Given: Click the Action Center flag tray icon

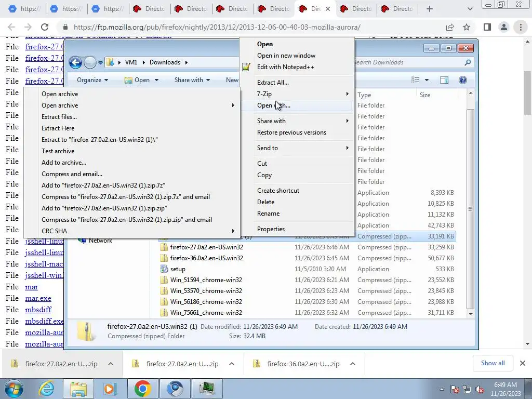Looking at the screenshot, I should click(x=455, y=390).
